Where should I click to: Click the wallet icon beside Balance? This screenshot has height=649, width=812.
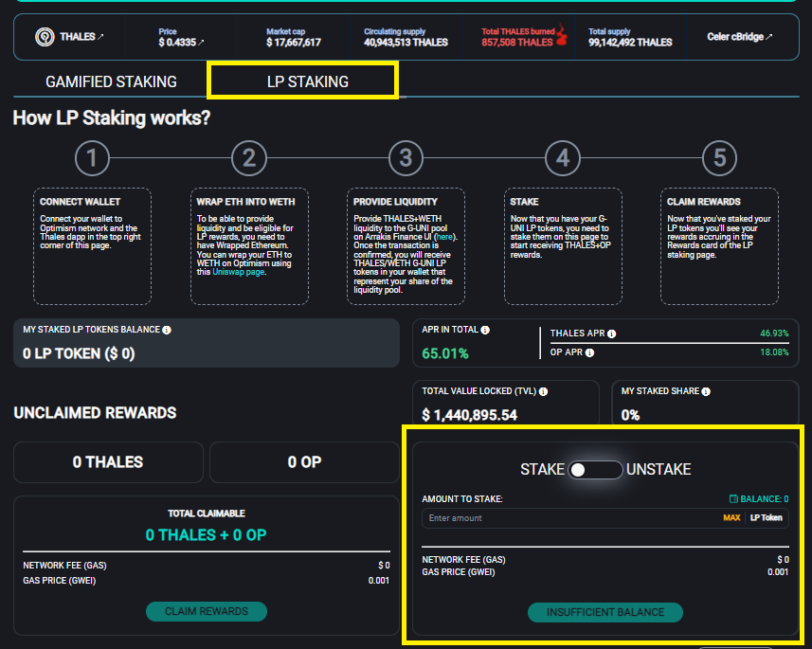733,499
